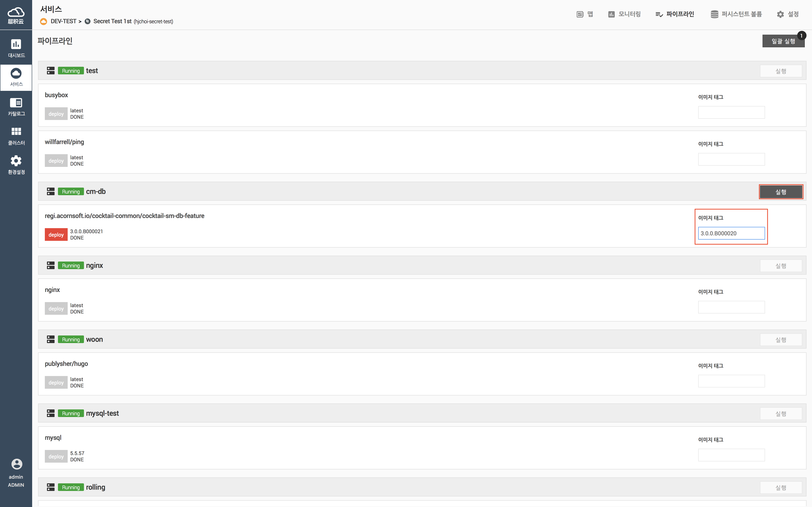Switch to the 모니터링 (Monitoring) tab
Viewport: 812px width, 507px height.
point(624,14)
